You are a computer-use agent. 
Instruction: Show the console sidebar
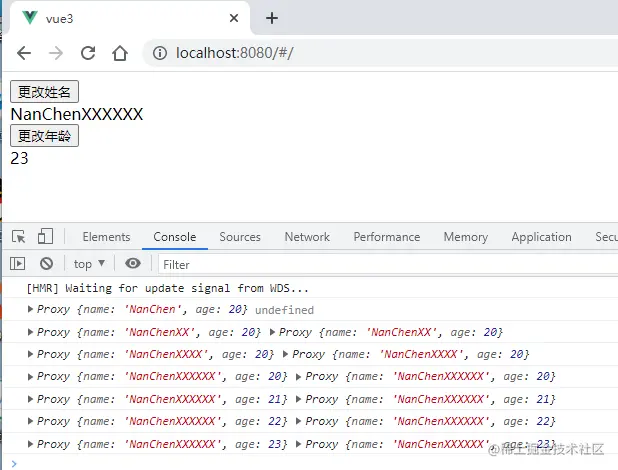(x=17, y=263)
